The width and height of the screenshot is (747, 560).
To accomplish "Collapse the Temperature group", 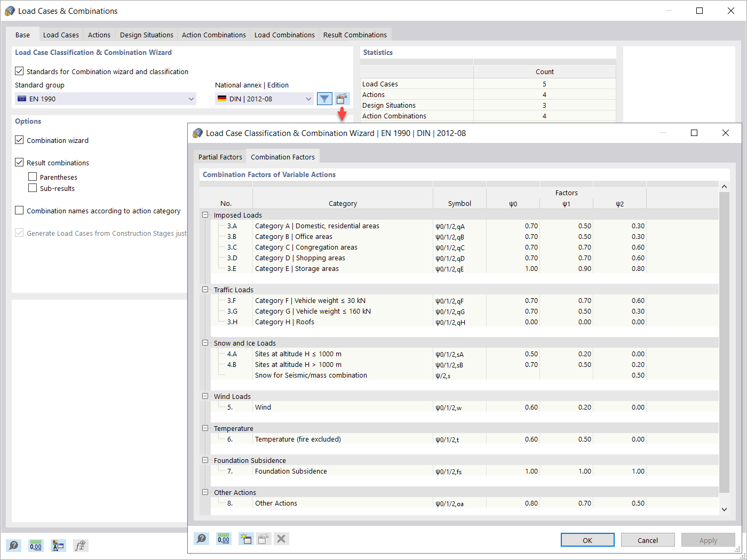I will pyautogui.click(x=205, y=428).
